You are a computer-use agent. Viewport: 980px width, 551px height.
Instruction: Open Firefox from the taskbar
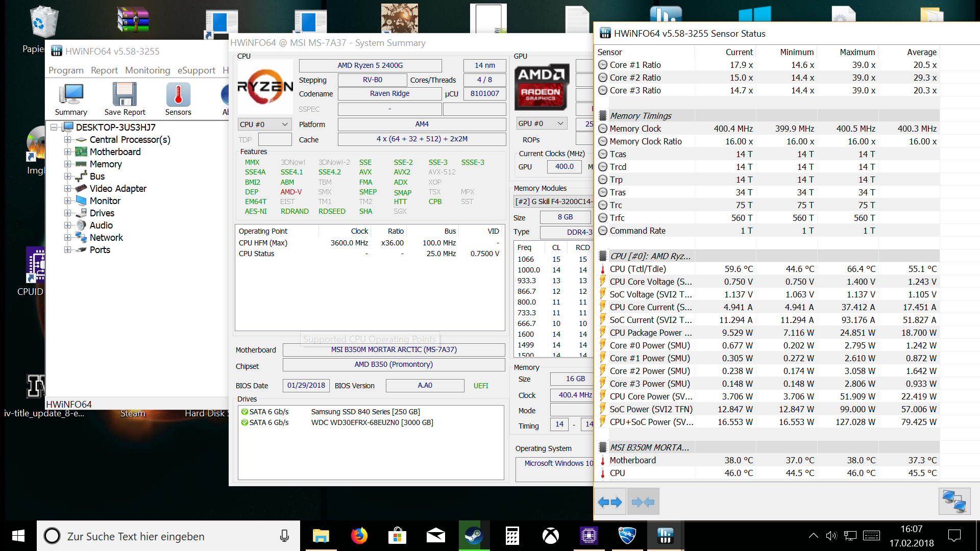point(359,536)
